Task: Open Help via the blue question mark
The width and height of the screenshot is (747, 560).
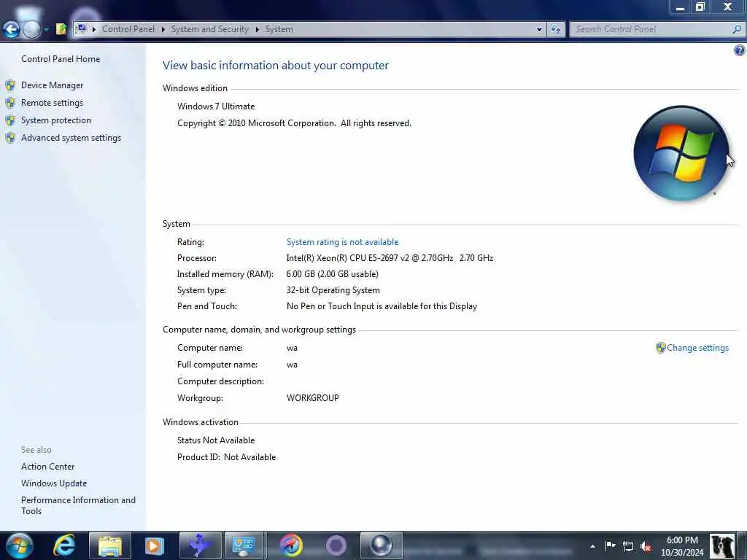Action: coord(740,50)
